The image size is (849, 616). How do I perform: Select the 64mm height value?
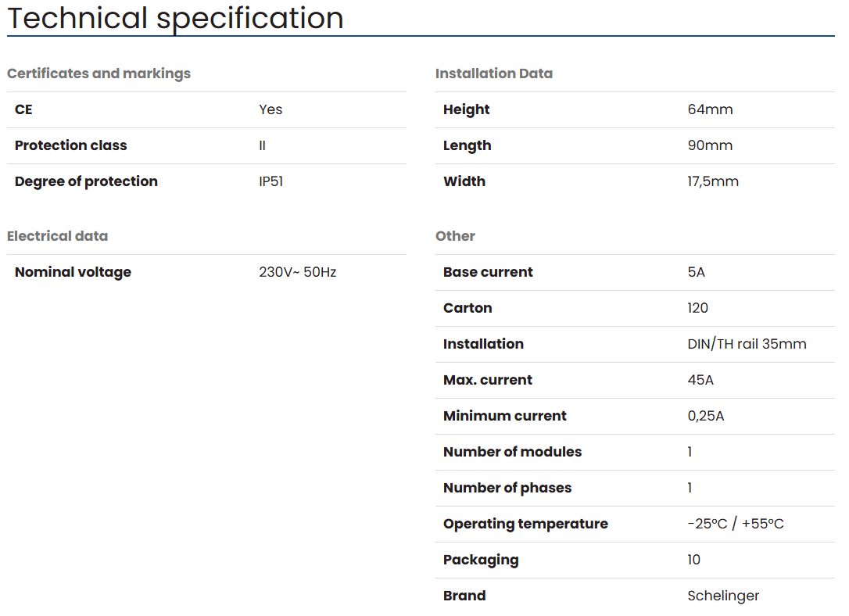tap(710, 109)
